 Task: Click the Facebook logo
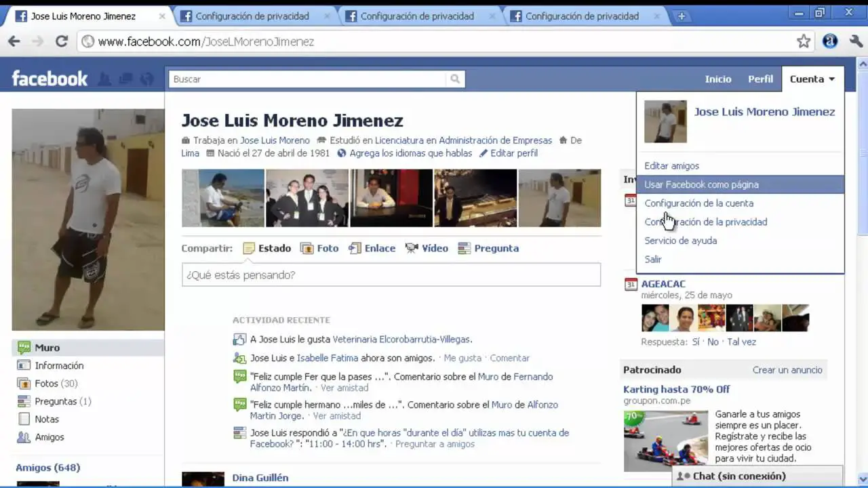pos(50,79)
